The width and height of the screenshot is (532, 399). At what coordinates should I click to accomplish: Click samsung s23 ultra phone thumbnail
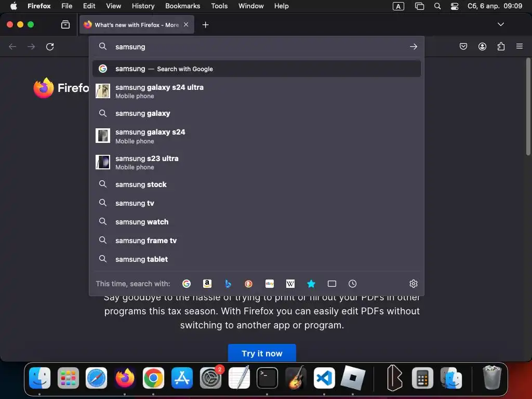point(103,162)
